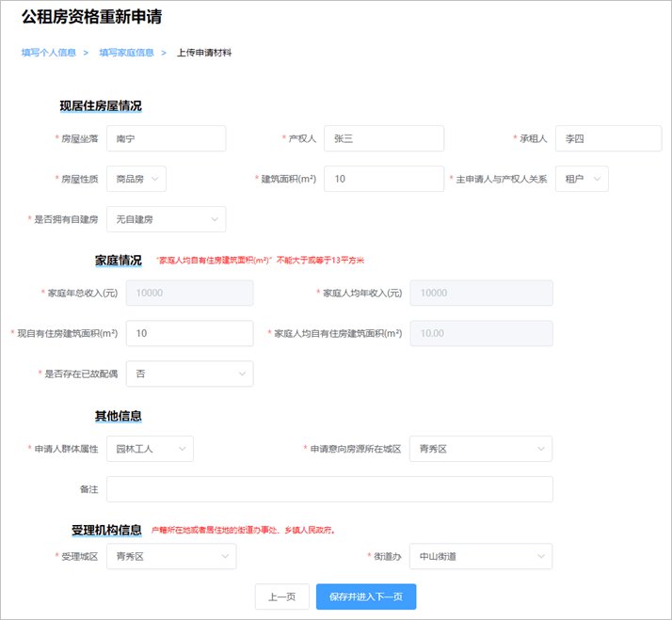Click the 建筑面积(m²) input field
Screen dimensions: 672x620
click(384, 179)
